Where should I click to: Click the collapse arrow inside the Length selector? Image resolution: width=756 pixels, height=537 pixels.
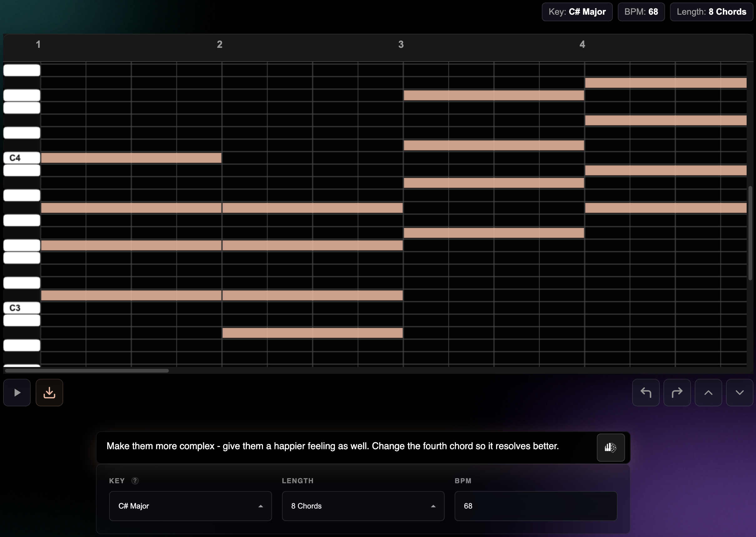(x=433, y=506)
